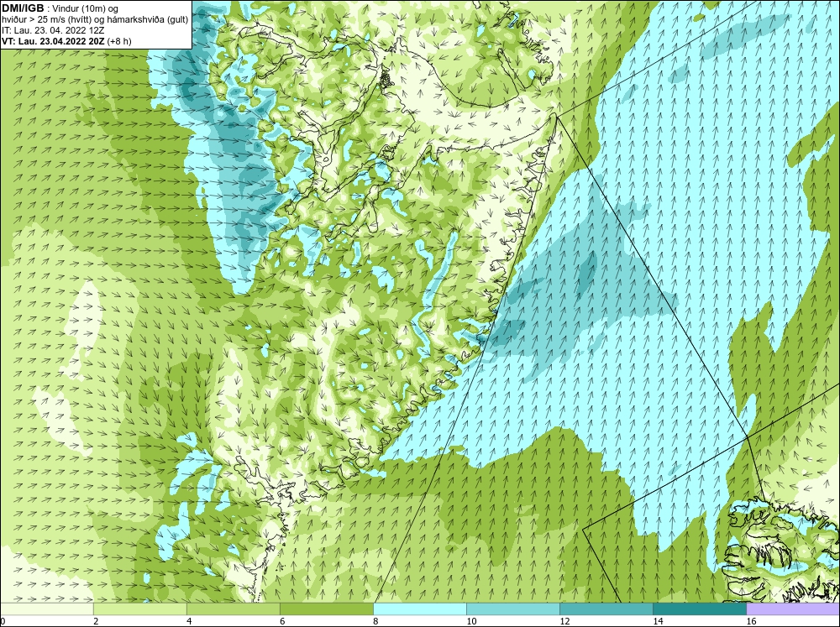Click the dark teal 14–16 m/s legend swatch
The width and height of the screenshot is (840, 627).
pyautogui.click(x=700, y=609)
